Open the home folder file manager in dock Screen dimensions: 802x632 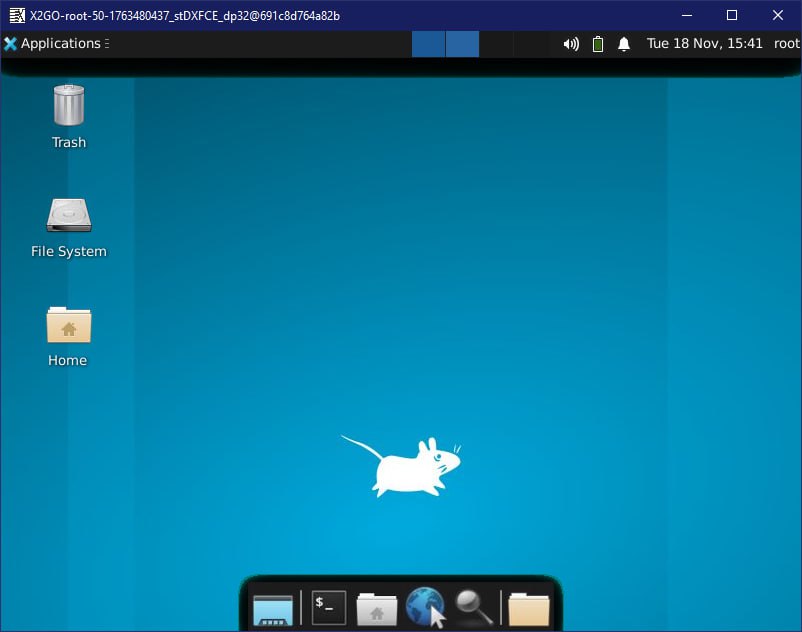pos(377,608)
